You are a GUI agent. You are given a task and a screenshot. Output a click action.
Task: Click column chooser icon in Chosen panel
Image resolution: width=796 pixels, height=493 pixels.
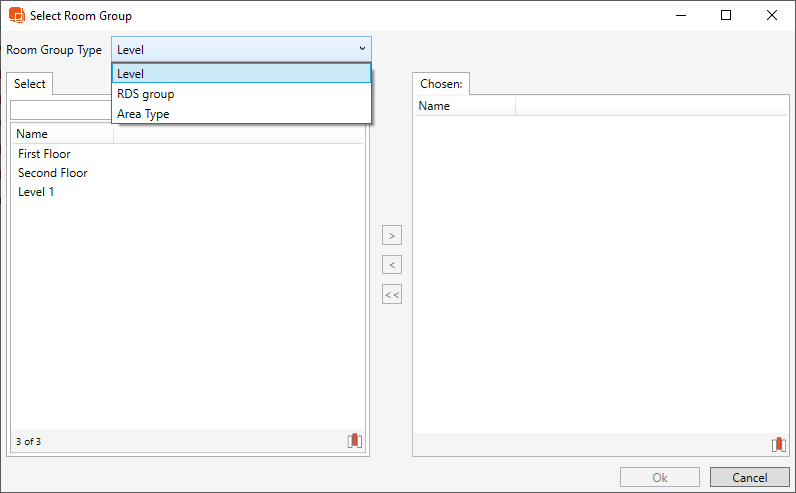pyautogui.click(x=778, y=445)
